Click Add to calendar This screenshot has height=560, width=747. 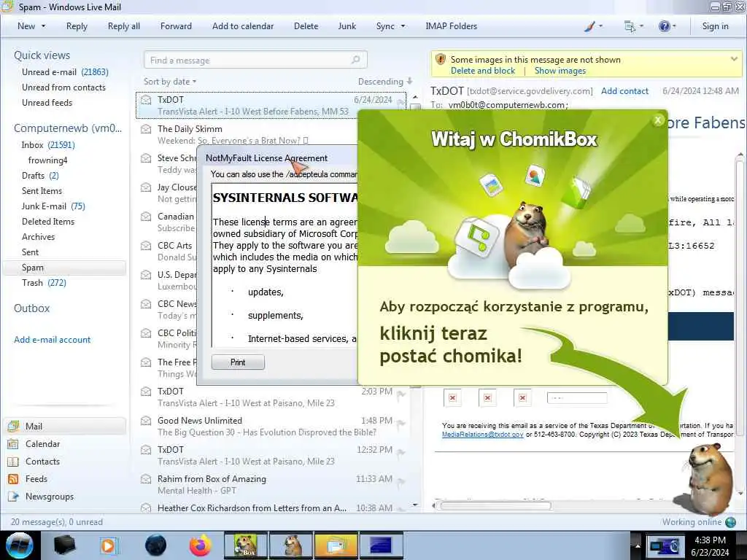(243, 26)
